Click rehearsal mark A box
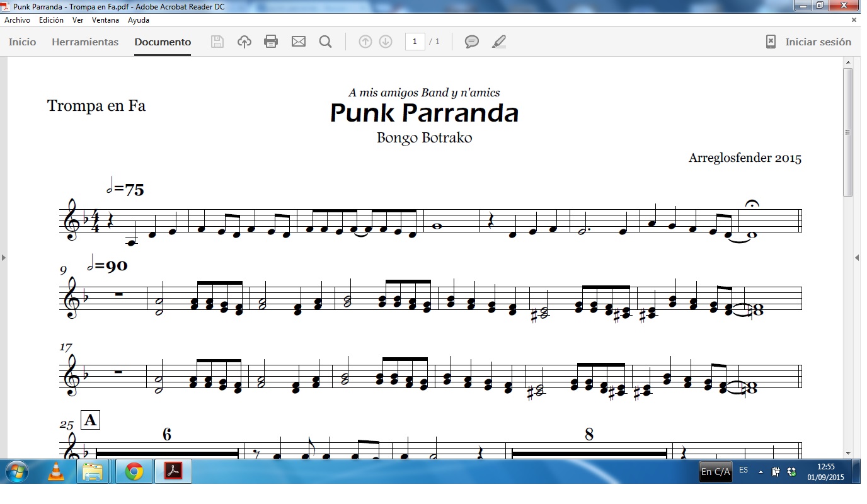Image resolution: width=867 pixels, height=504 pixels. pos(90,420)
